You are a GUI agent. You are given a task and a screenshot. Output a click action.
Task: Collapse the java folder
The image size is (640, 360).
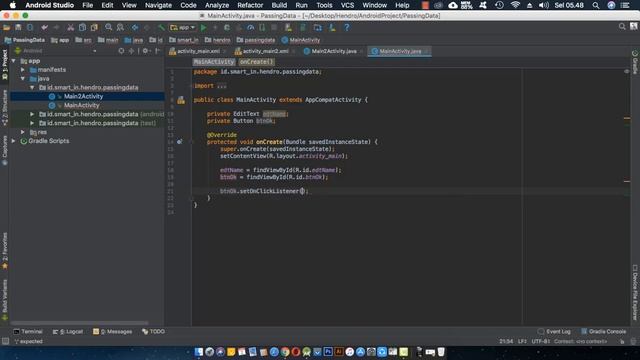[x=23, y=78]
